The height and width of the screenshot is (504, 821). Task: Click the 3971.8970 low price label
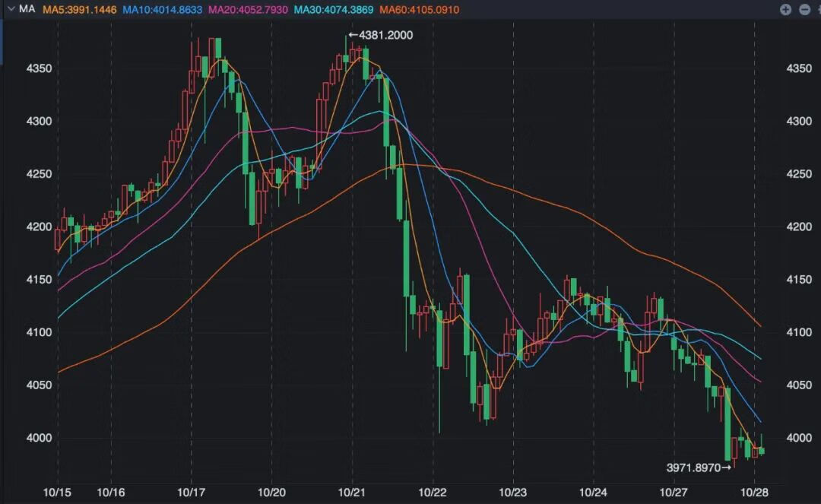point(693,468)
